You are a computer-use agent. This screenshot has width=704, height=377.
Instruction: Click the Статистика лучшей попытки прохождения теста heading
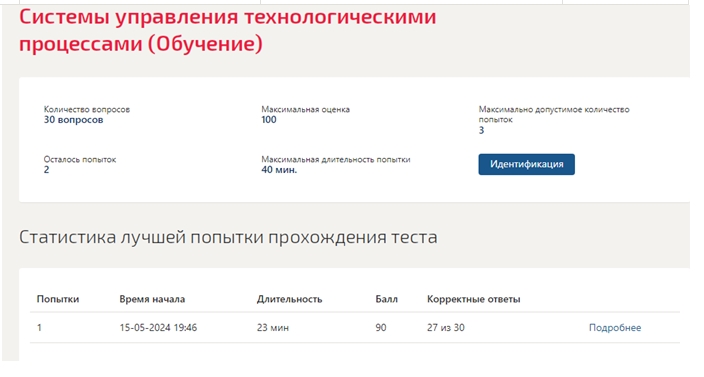(x=228, y=237)
